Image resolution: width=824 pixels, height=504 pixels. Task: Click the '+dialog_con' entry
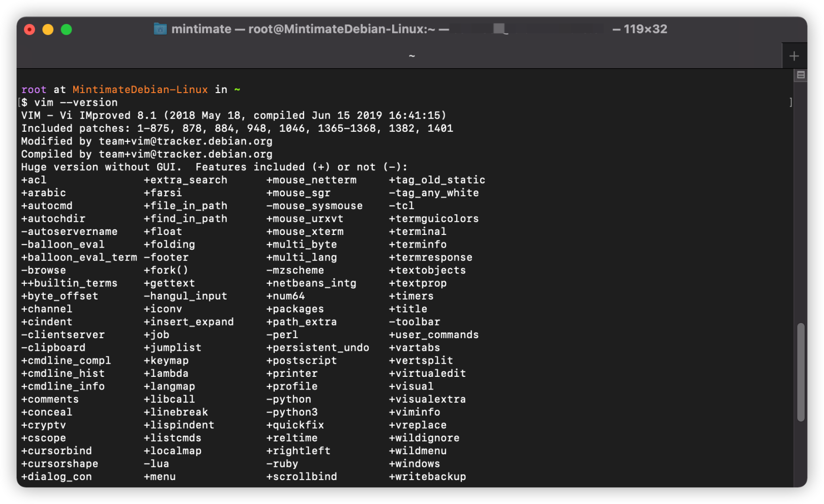pos(56,477)
